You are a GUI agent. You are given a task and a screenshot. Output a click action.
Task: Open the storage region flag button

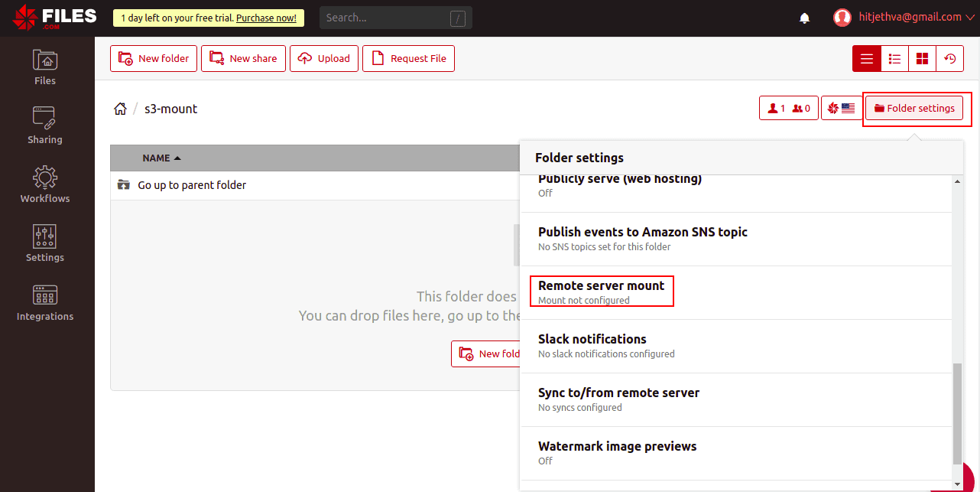[x=841, y=109]
